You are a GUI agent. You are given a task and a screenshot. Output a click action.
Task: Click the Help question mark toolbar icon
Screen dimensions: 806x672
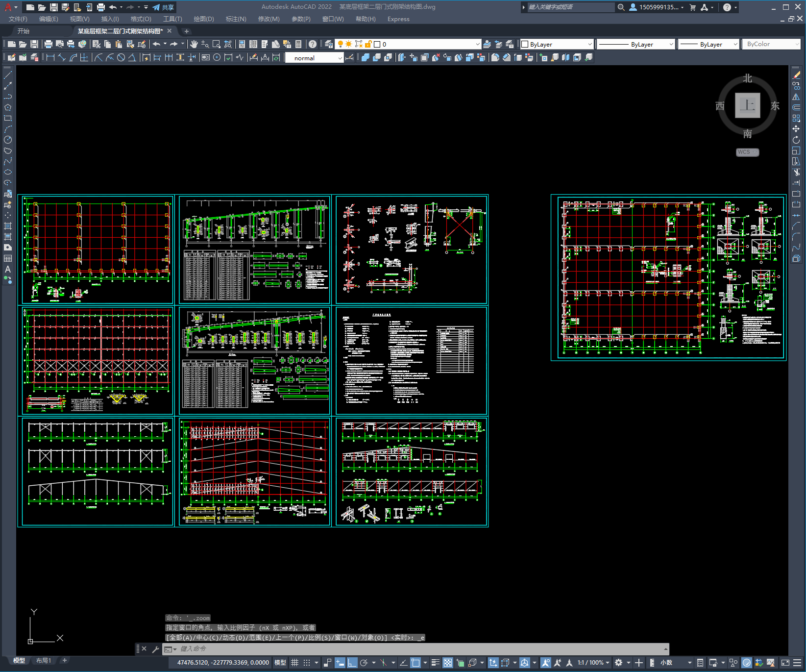[x=313, y=44]
